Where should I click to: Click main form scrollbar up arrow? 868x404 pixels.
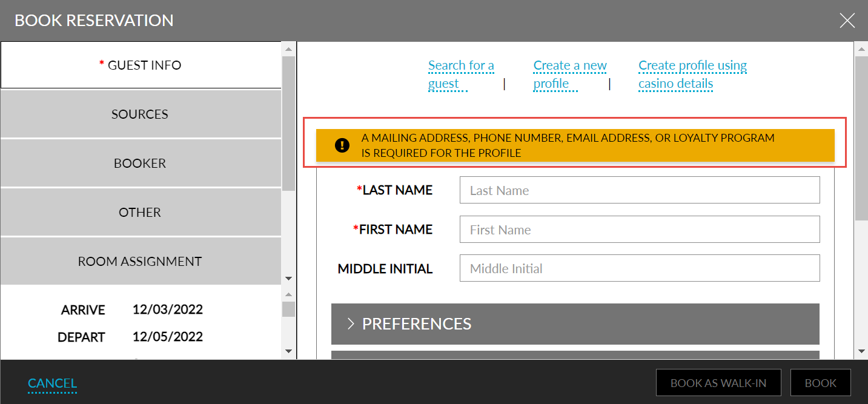(861, 48)
